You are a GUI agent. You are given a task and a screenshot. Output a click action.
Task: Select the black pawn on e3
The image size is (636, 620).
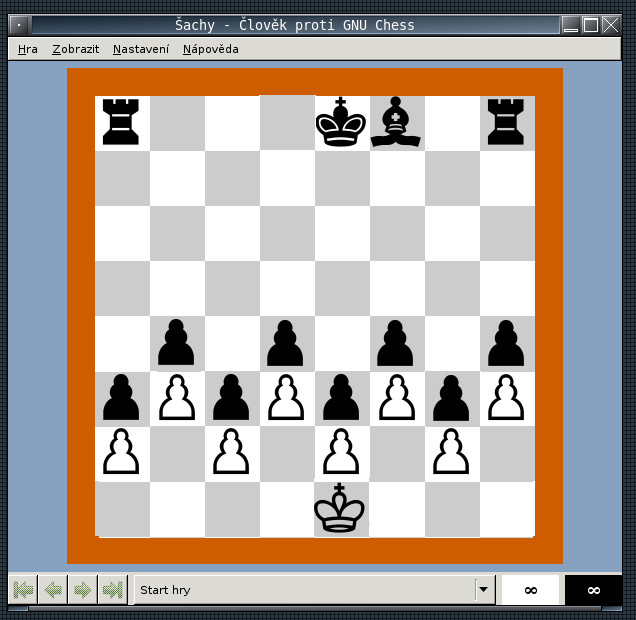pos(341,397)
